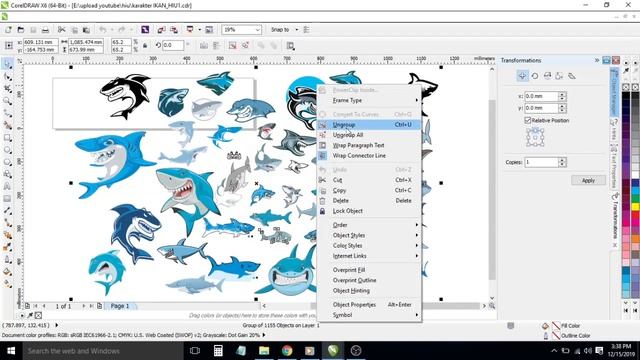640x360 pixels.
Task: Click the Windows Start button
Action: (11, 351)
